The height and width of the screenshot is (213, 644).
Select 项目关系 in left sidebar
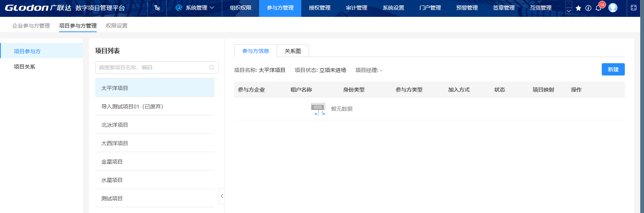point(41,67)
